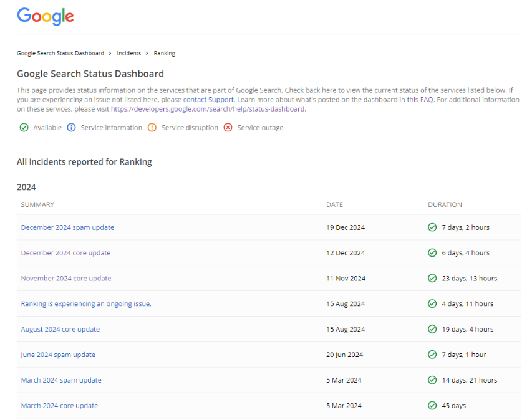
Task: Go to Incidents breadcrumb
Action: click(129, 54)
